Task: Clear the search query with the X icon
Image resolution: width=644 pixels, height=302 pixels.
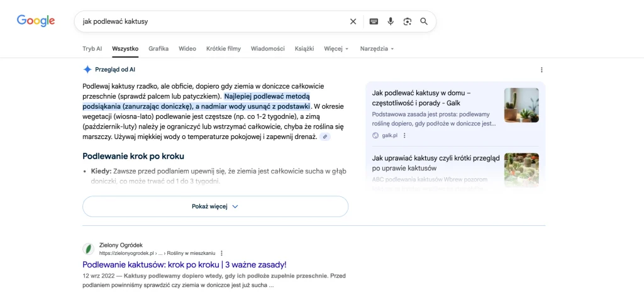Action: coord(353,21)
